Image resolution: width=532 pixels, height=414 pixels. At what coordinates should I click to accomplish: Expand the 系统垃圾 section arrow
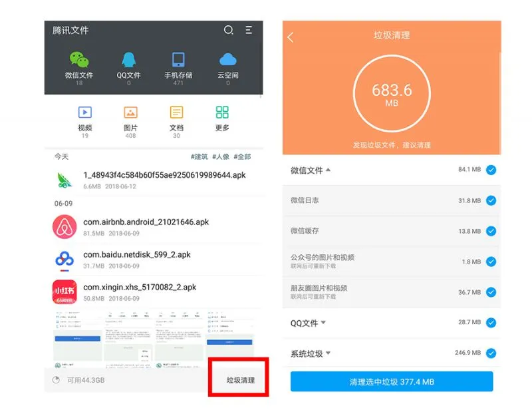(328, 353)
